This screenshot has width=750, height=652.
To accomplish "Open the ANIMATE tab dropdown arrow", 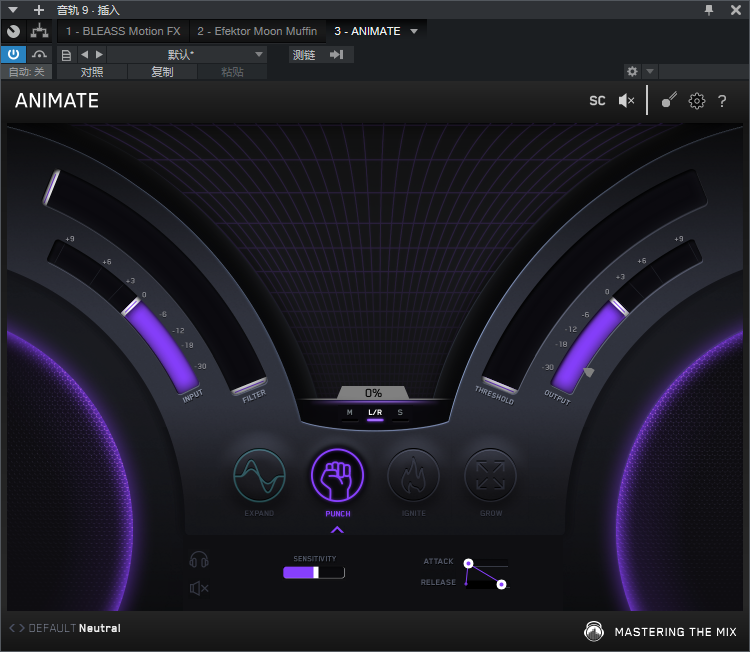I will [x=414, y=32].
